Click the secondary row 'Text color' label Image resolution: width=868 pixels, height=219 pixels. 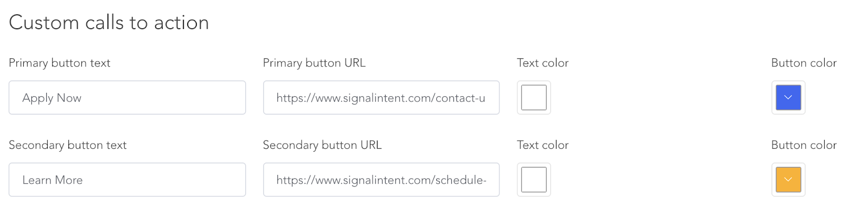tap(542, 145)
